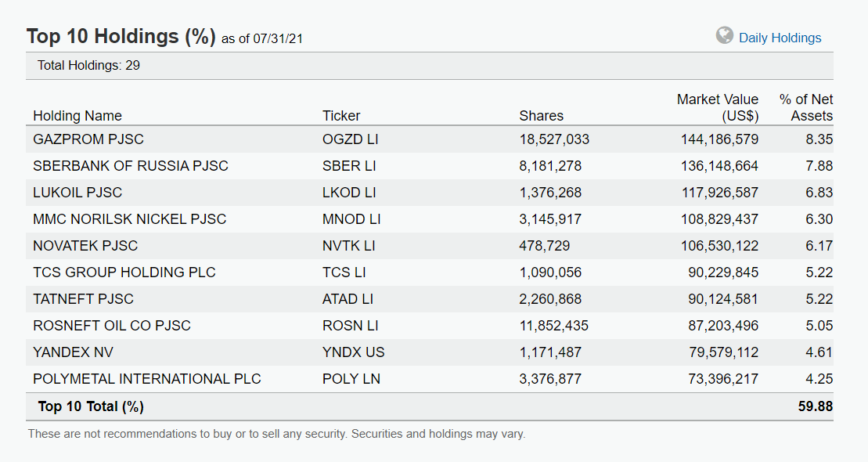Click the Total Holdings: 29 text
The width and height of the screenshot is (868, 462).
pyautogui.click(x=88, y=65)
